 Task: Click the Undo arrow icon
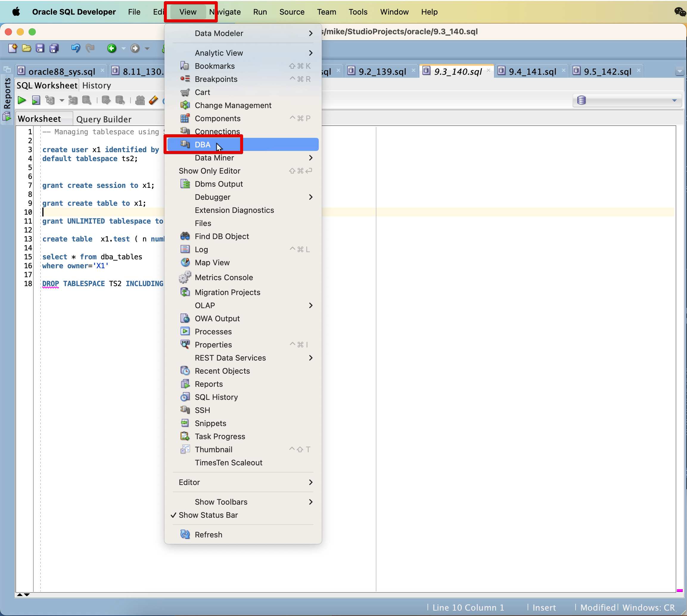[75, 49]
